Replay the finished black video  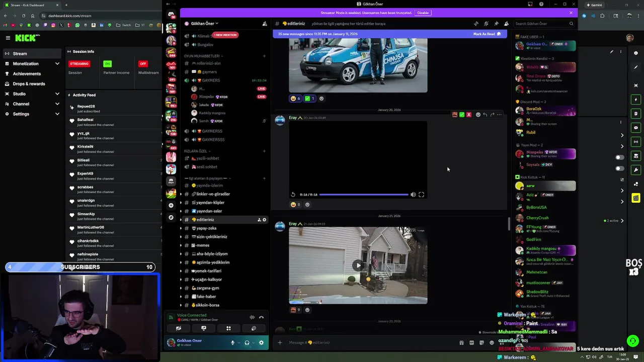tap(293, 195)
